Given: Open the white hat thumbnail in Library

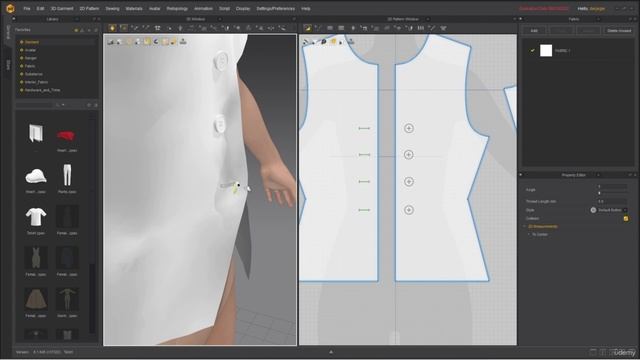Looking at the screenshot, I should pos(36,176).
